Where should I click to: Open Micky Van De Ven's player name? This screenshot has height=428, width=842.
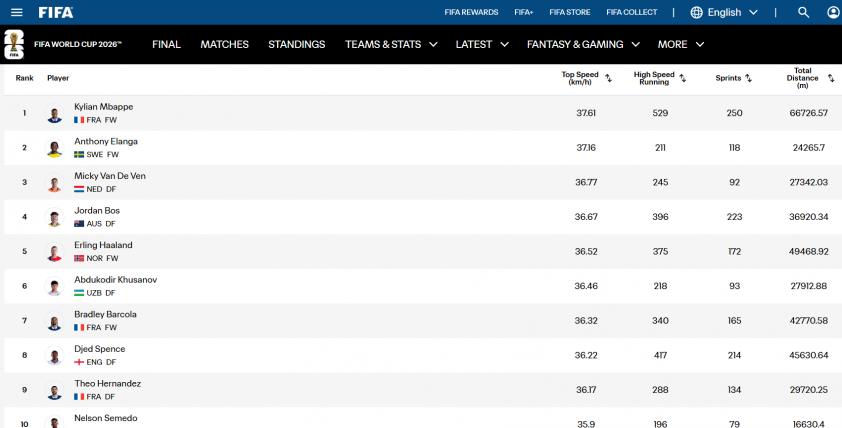[110, 176]
